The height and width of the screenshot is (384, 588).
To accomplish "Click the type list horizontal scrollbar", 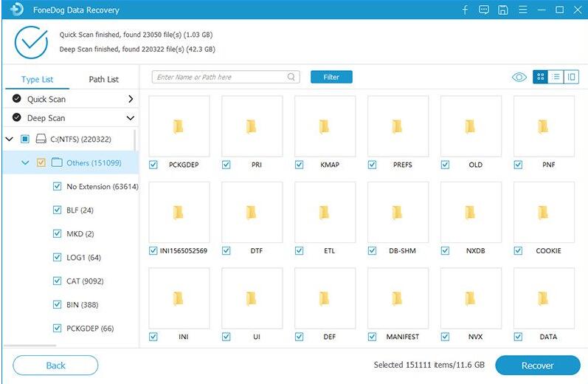I will (30, 346).
